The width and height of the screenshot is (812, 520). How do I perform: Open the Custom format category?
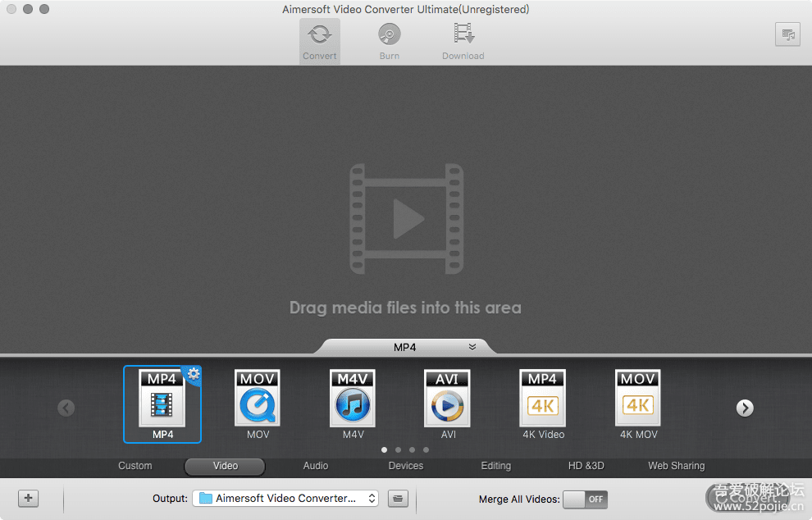135,466
